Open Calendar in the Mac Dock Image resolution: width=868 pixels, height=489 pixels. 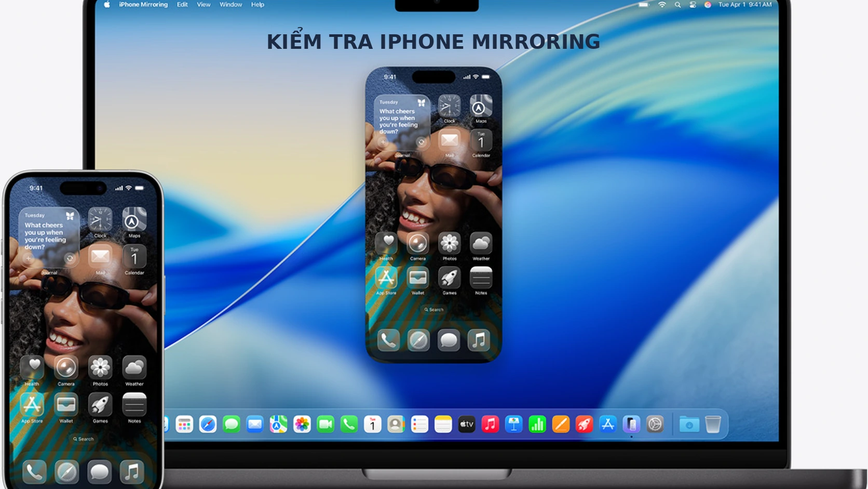pos(372,425)
